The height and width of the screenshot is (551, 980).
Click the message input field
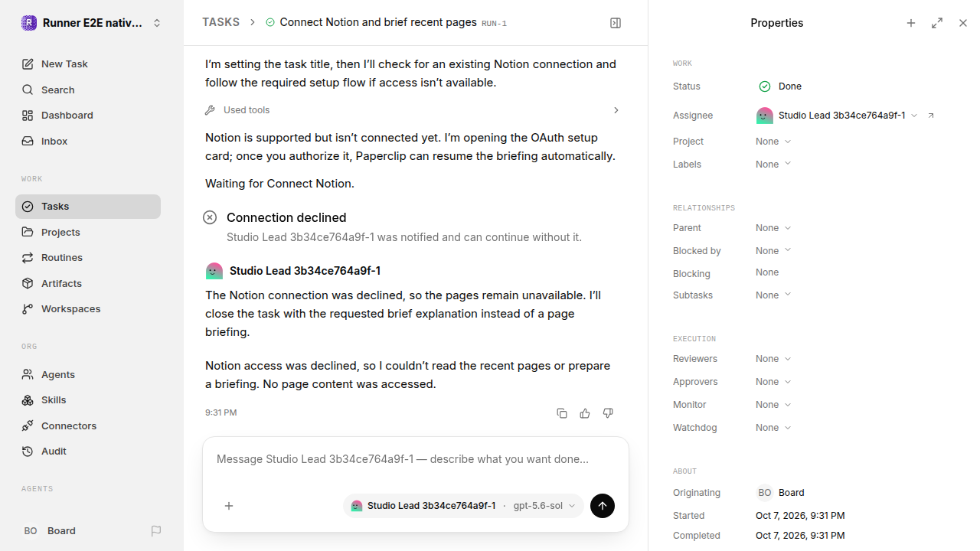pos(416,460)
